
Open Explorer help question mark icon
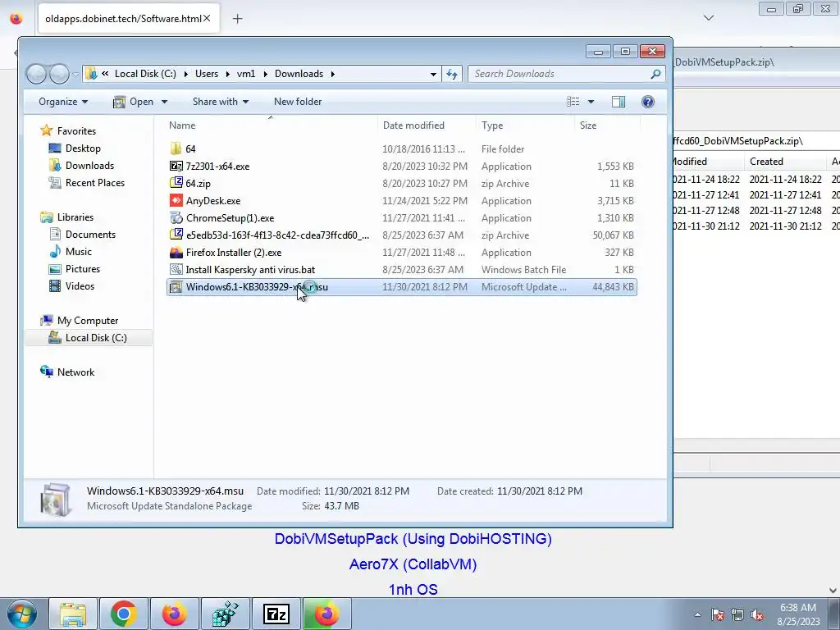click(648, 101)
